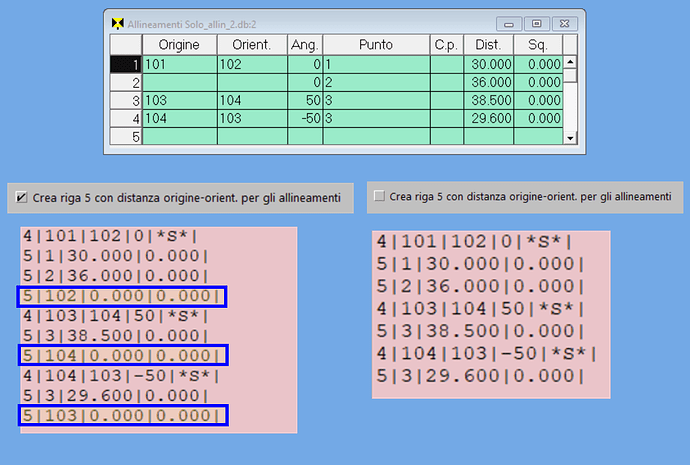
Task: Click Orient. cell '103' in row 4
Action: click(x=252, y=119)
